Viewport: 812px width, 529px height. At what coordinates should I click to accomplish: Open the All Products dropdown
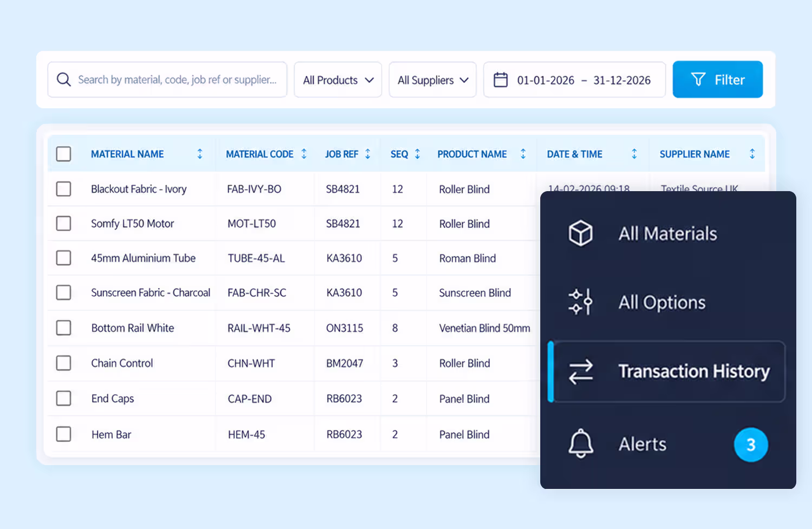click(338, 80)
